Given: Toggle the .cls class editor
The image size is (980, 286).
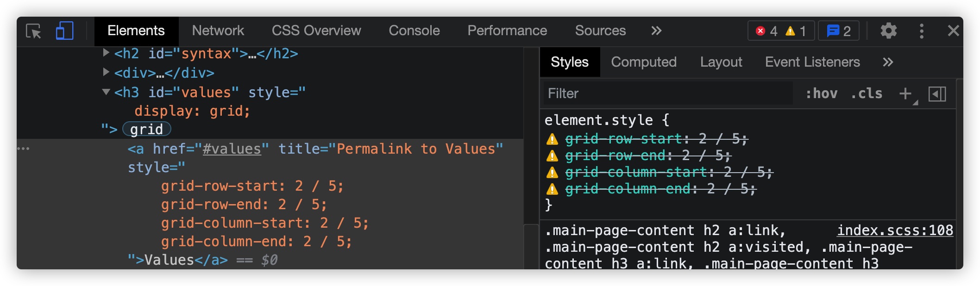Looking at the screenshot, I should pos(867,93).
